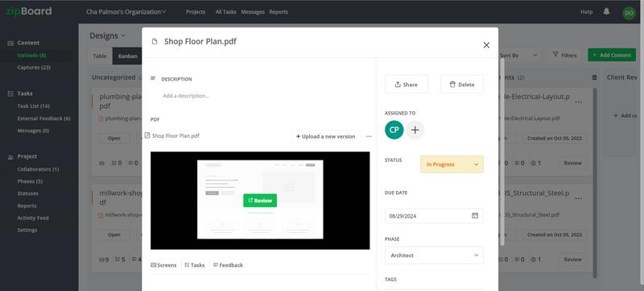Click the three-dot menu beside Upload a new version
Image resolution: width=644 pixels, height=291 pixels.
[x=369, y=136]
